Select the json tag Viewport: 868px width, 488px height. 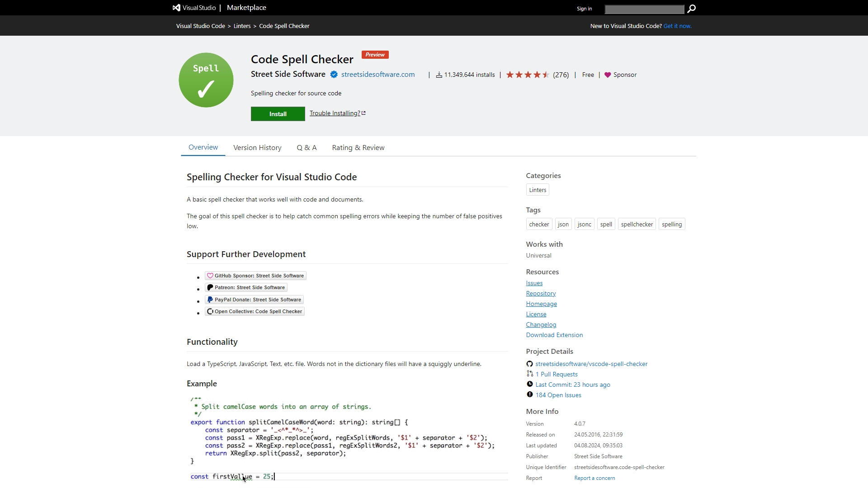563,224
